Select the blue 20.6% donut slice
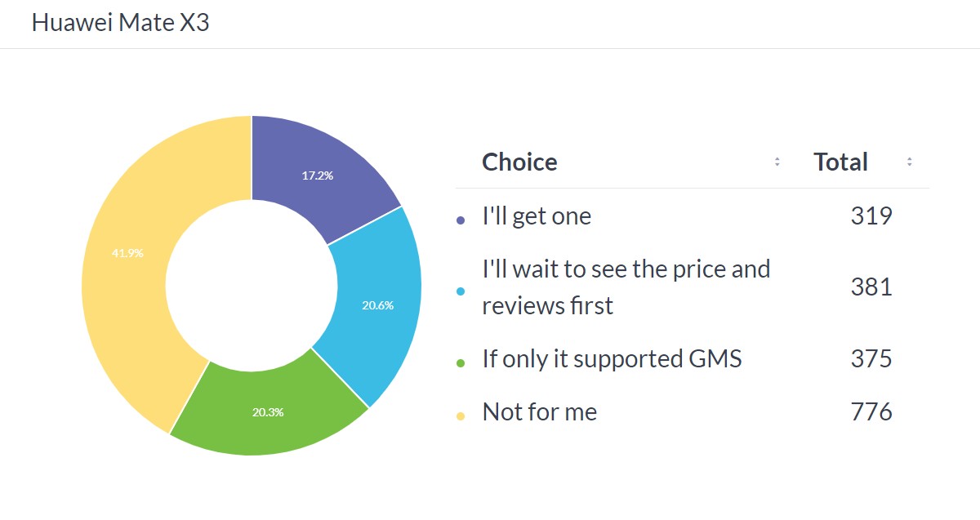980x520 pixels. [377, 305]
